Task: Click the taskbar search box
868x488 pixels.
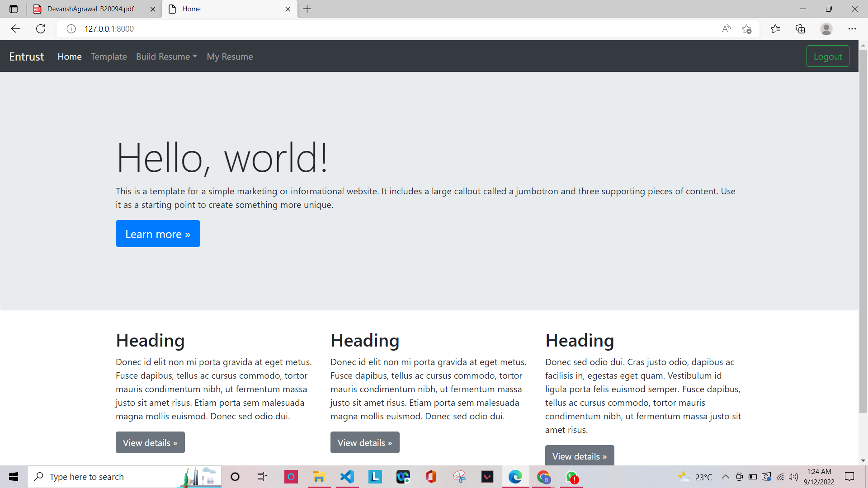Action: 124,477
